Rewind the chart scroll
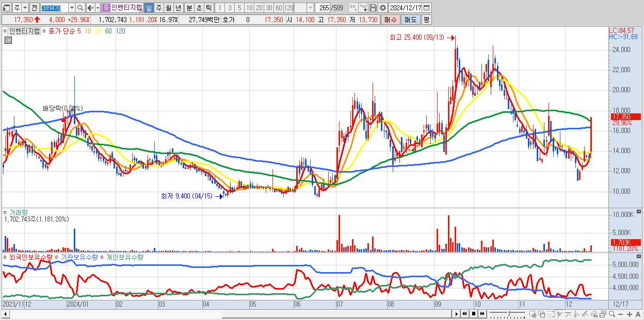 pos(464,314)
